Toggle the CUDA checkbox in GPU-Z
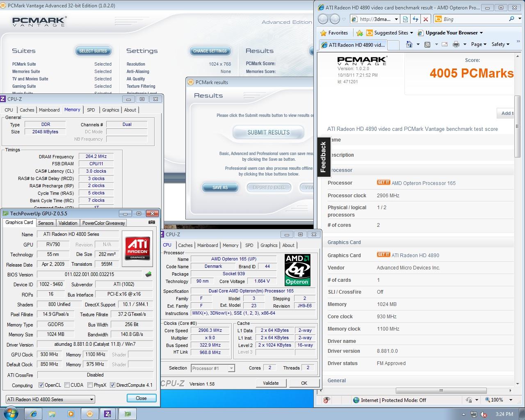Viewport: 525px width, 420px height. (66, 385)
